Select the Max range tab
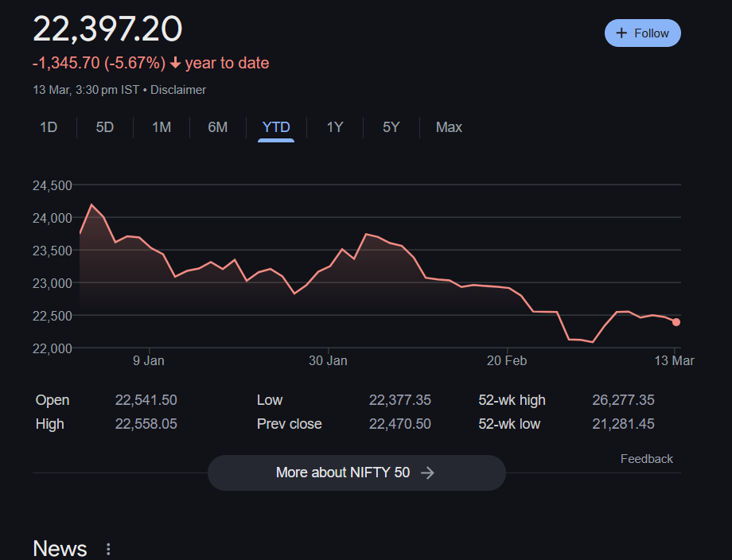The height and width of the screenshot is (560, 732). point(449,127)
